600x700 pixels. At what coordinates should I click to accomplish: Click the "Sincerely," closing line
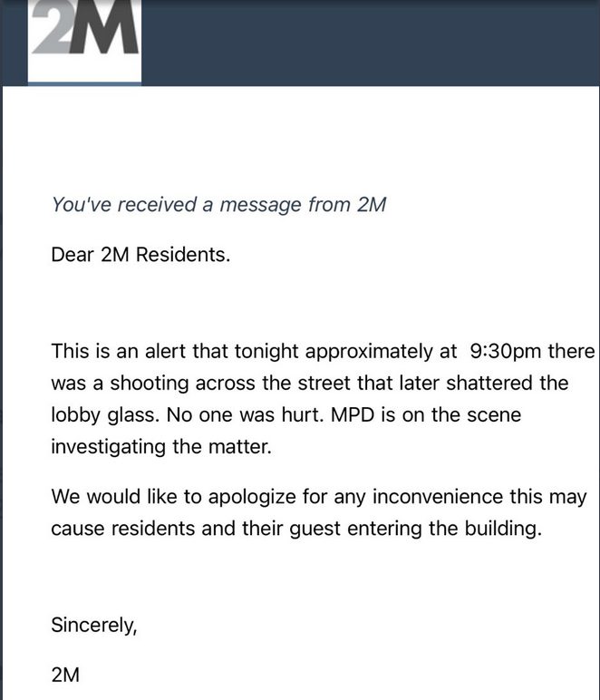click(94, 626)
